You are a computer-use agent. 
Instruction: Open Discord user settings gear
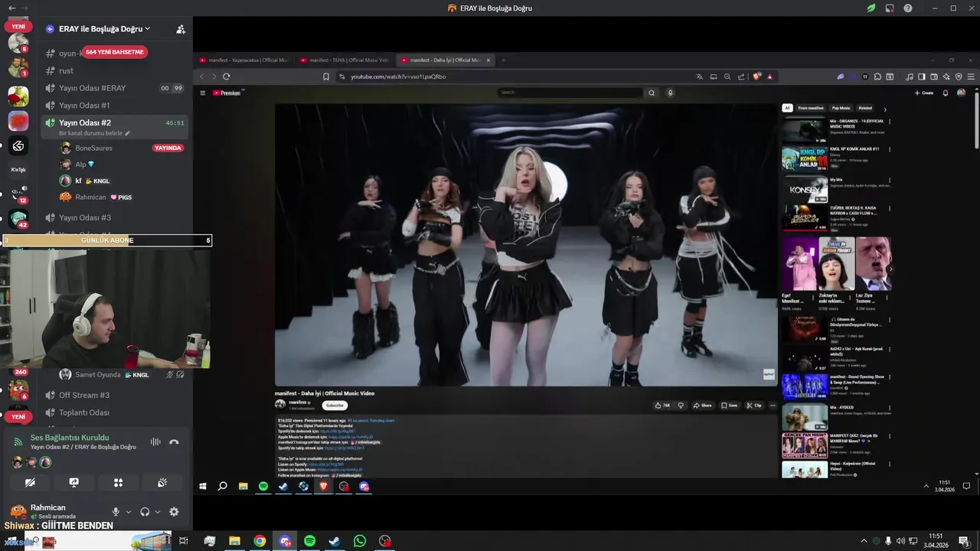pos(174,512)
